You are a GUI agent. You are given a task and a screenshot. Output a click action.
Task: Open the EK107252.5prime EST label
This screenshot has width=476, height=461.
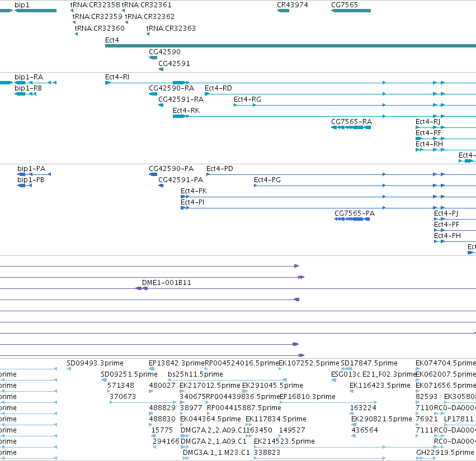point(309,363)
